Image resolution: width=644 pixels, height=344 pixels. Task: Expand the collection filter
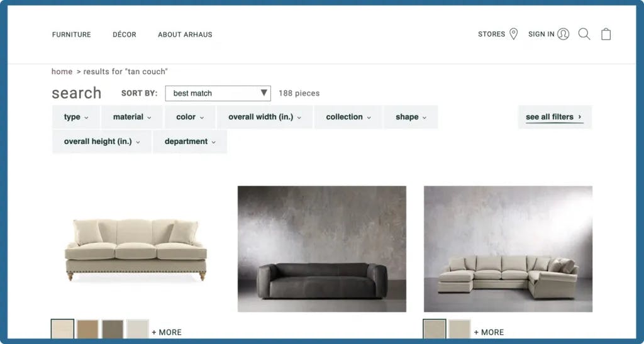(x=348, y=117)
